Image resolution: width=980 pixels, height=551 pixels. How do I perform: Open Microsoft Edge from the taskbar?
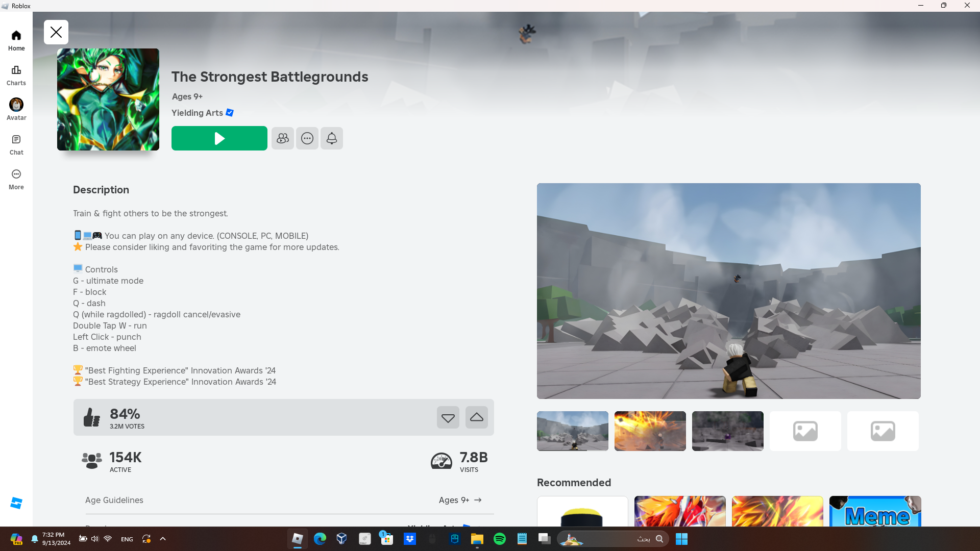pos(320,539)
